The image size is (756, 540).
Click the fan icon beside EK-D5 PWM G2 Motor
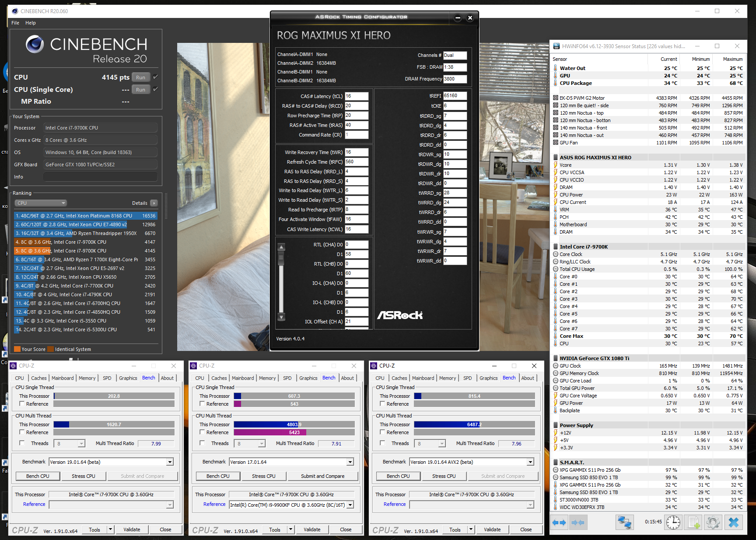tap(556, 98)
